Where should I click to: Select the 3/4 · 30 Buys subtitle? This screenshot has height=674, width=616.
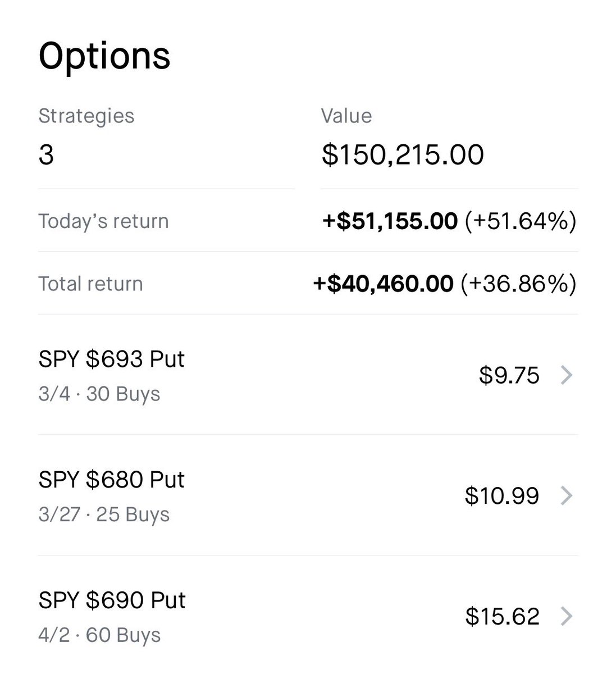(99, 394)
